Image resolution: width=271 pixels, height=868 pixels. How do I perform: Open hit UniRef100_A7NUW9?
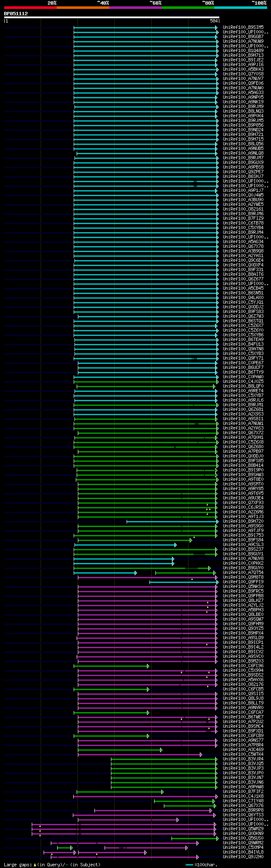[243, 42]
